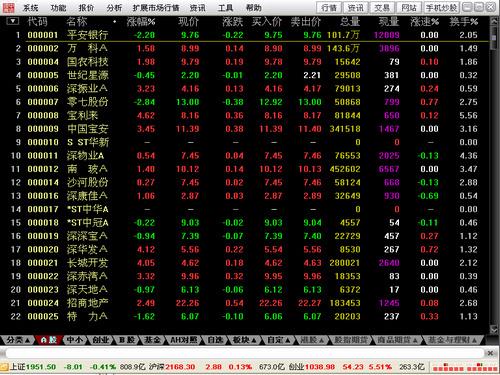The image size is (500, 375).
Task: Select the 沙河股份 stock row
Action: pos(247,182)
